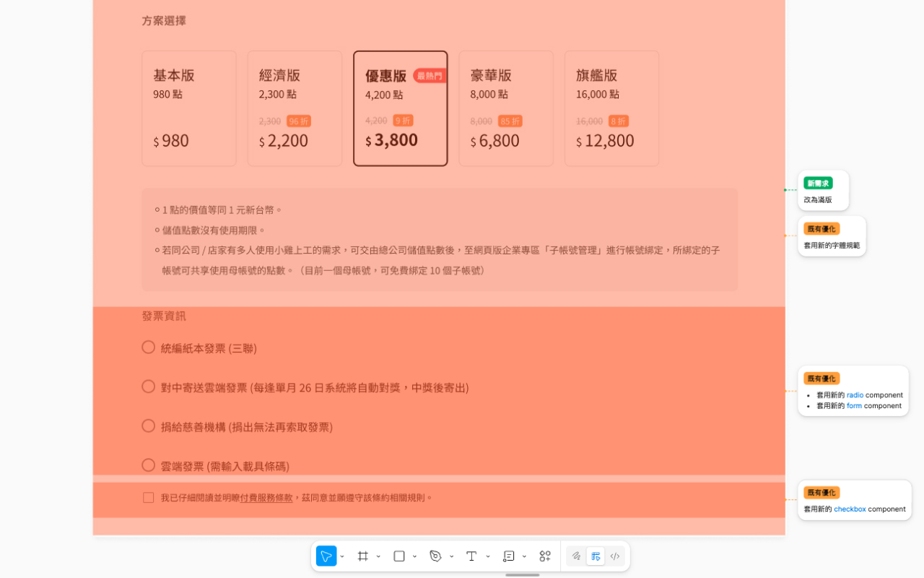
Task: Click the 儲值點數沒有使用期限 note line
Action: coord(214,230)
